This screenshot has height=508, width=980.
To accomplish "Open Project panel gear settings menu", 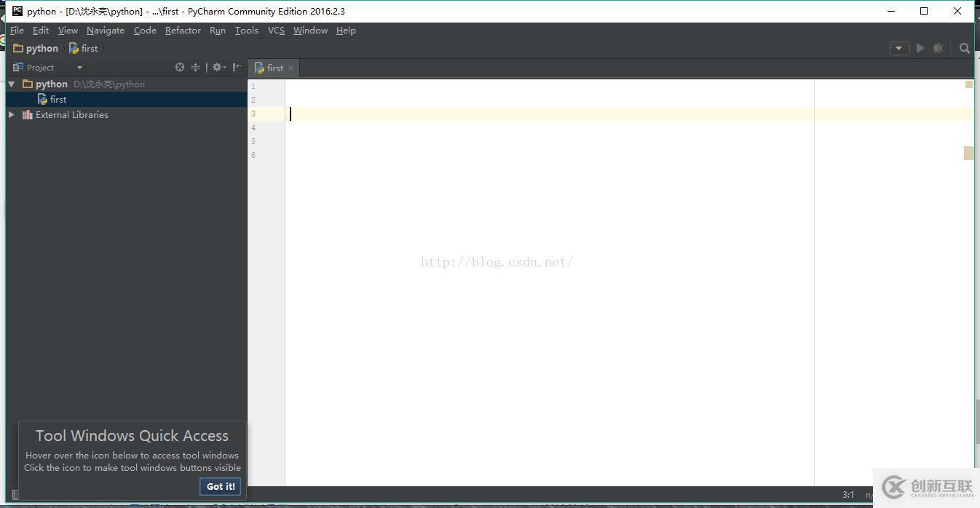I will tap(218, 67).
